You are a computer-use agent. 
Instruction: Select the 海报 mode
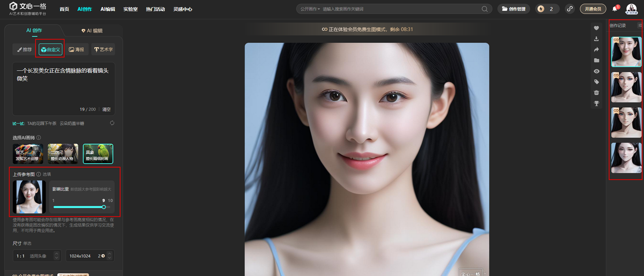click(77, 49)
